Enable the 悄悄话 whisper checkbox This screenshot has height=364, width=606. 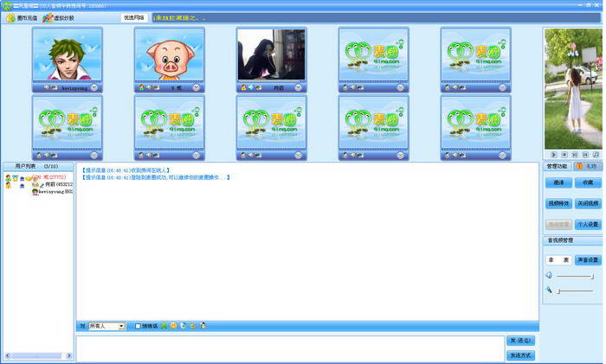point(138,326)
